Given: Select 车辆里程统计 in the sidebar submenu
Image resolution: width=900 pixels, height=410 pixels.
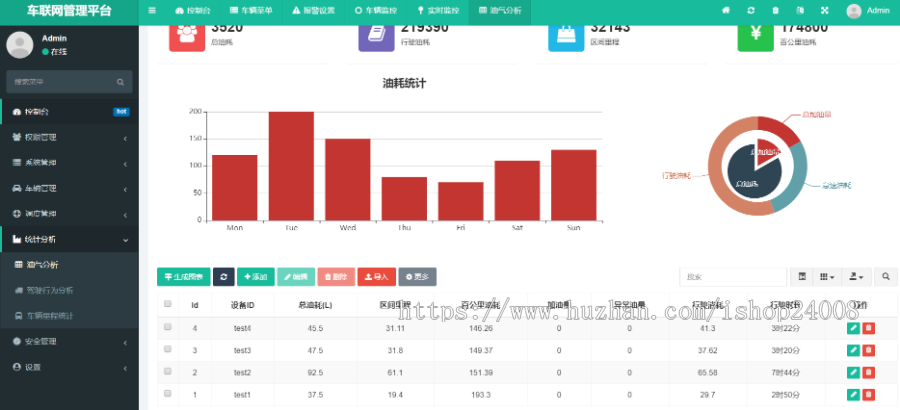Looking at the screenshot, I should click(x=69, y=316).
